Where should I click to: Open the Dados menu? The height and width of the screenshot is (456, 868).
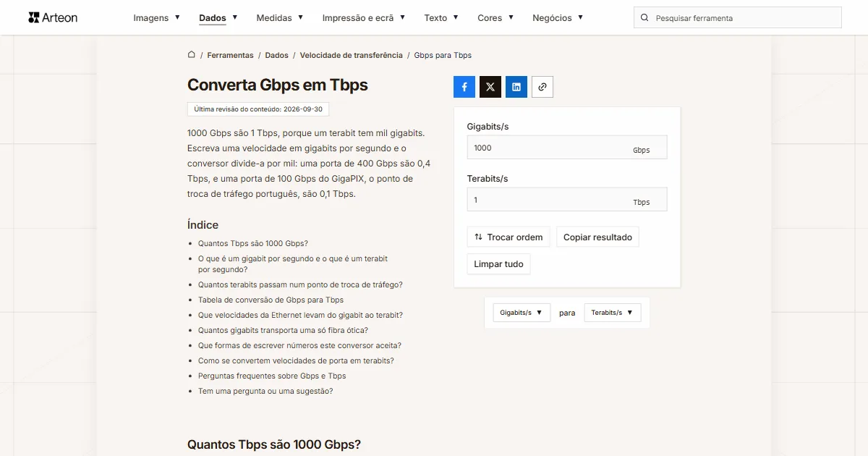(x=218, y=18)
